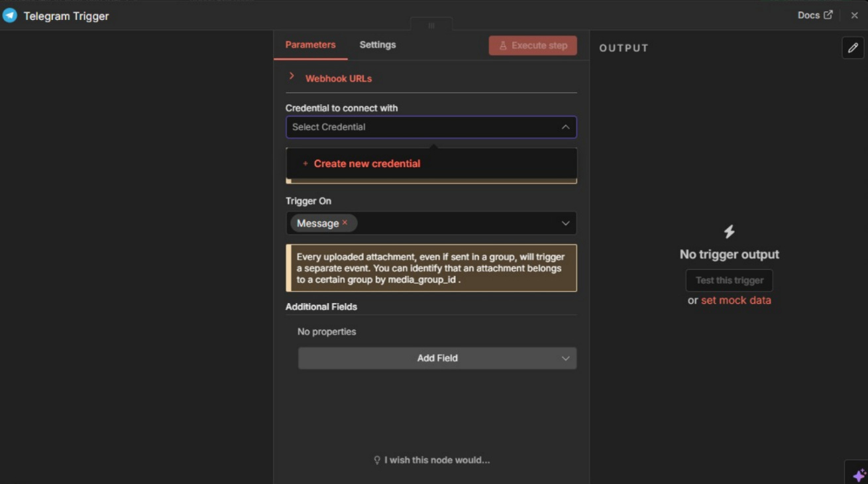Click the Telegram logo icon in header
Viewport: 868px width, 484px height.
pyautogui.click(x=9, y=15)
